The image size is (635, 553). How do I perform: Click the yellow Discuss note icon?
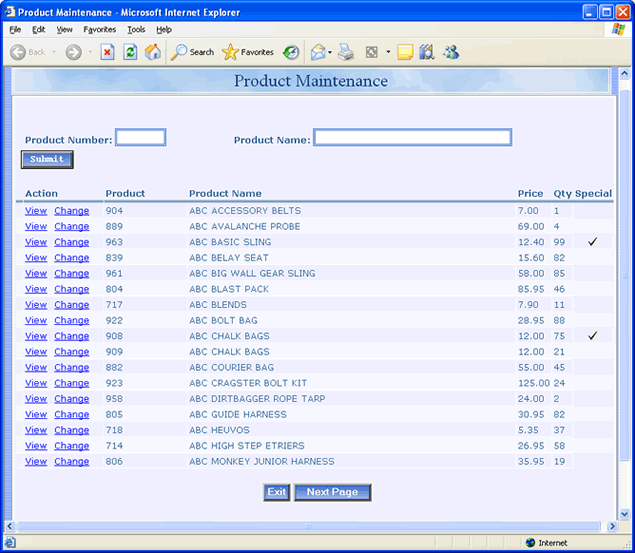point(405,53)
